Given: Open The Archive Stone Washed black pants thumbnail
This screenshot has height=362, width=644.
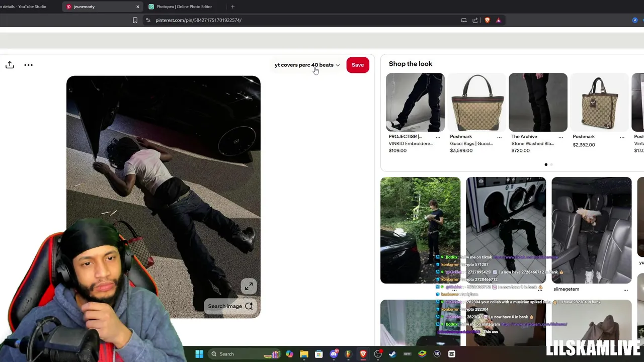Looking at the screenshot, I should [538, 102].
